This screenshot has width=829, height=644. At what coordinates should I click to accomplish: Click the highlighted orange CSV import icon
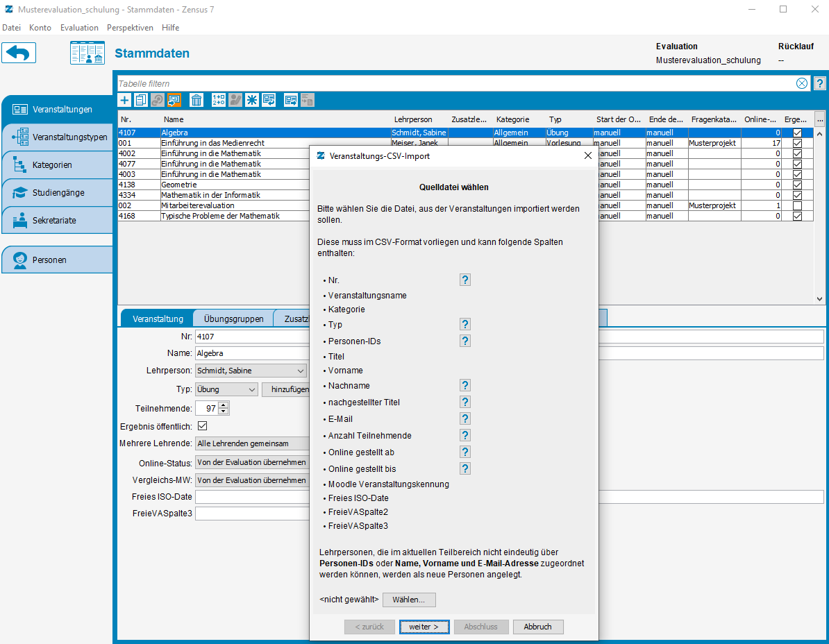pos(174,100)
